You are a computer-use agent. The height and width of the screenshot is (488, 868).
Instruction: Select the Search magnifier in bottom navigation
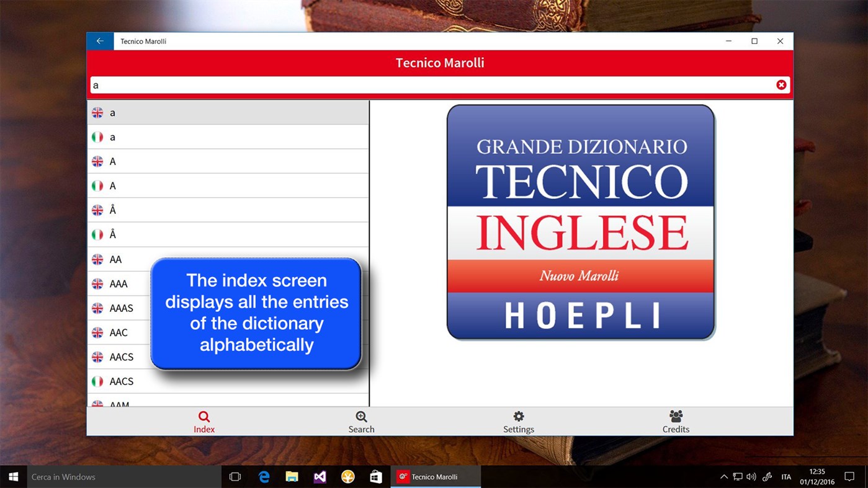click(361, 421)
